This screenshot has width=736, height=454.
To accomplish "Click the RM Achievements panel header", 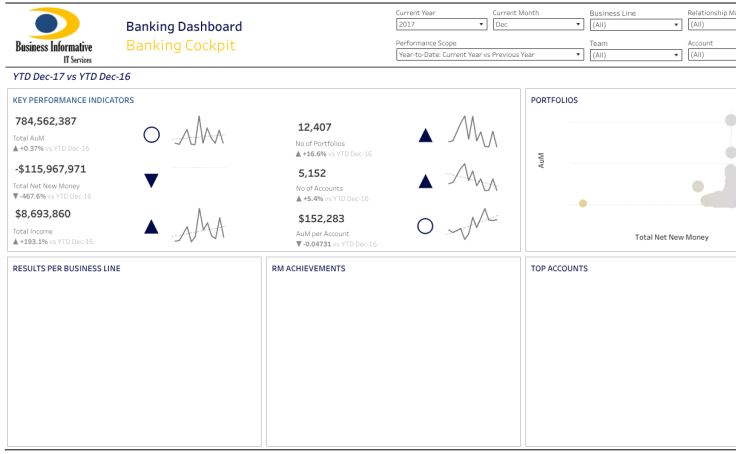I will point(308,268).
